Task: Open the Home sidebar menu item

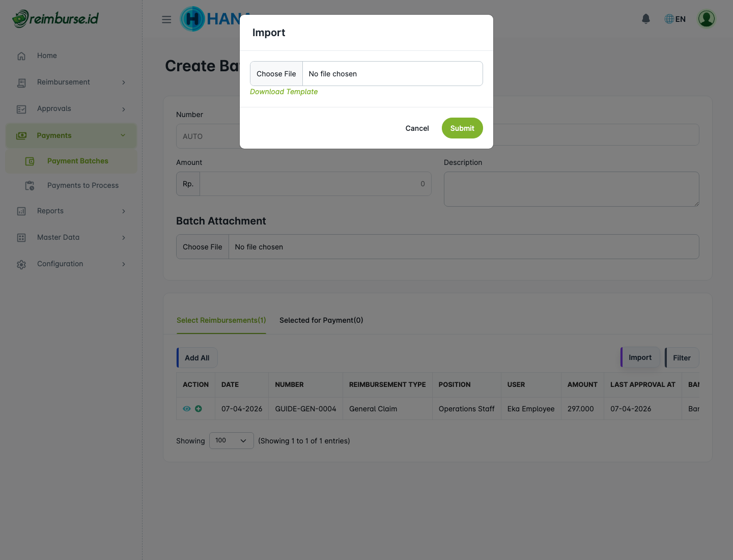Action: 47,55
